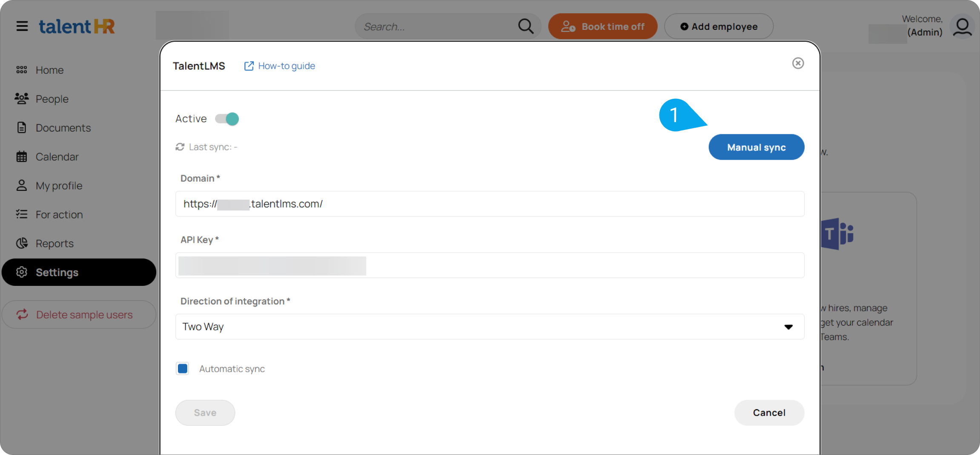Click Add employee button
Screen dimensions: 980x455
[719, 26]
